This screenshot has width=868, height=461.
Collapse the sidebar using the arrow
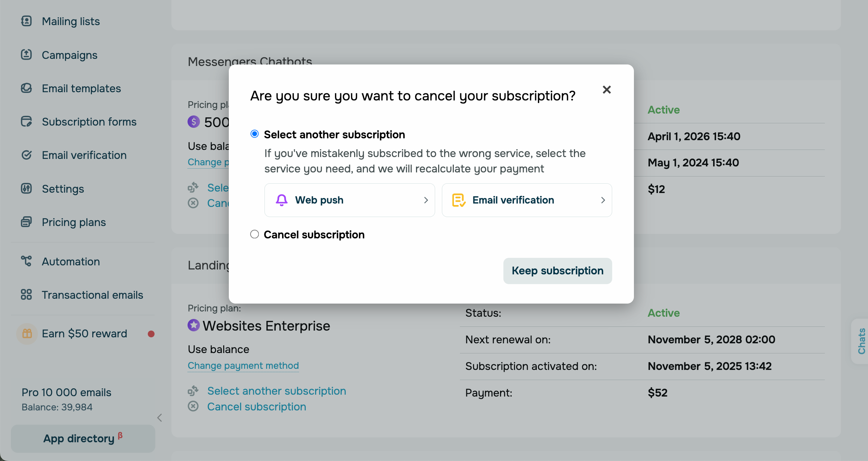160,418
